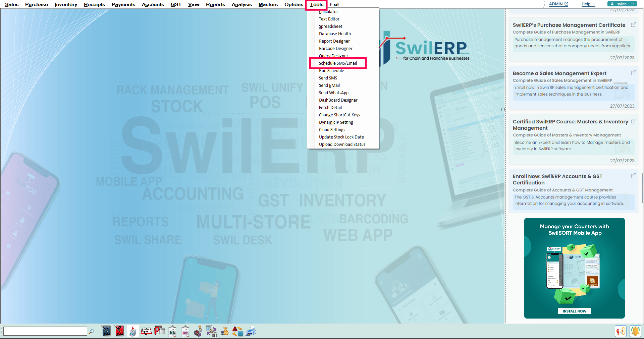The width and height of the screenshot is (644, 339).
Task: Select Calculator from Tools menu
Action: coord(343,11)
